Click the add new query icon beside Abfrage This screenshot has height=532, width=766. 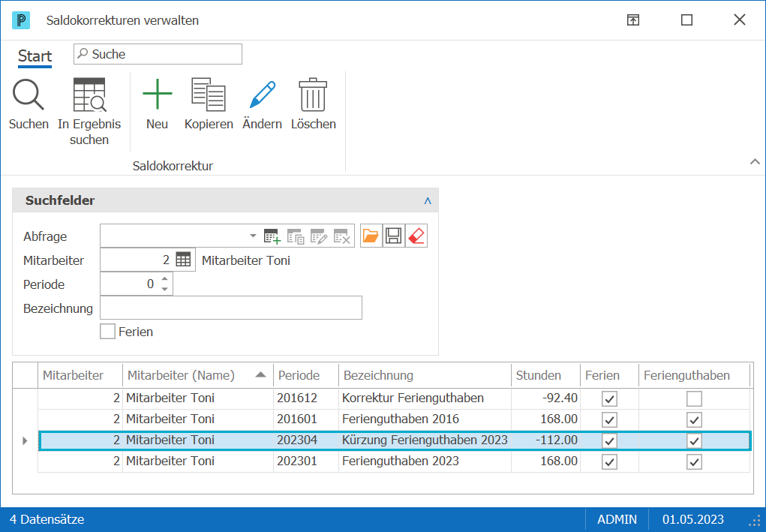point(272,236)
